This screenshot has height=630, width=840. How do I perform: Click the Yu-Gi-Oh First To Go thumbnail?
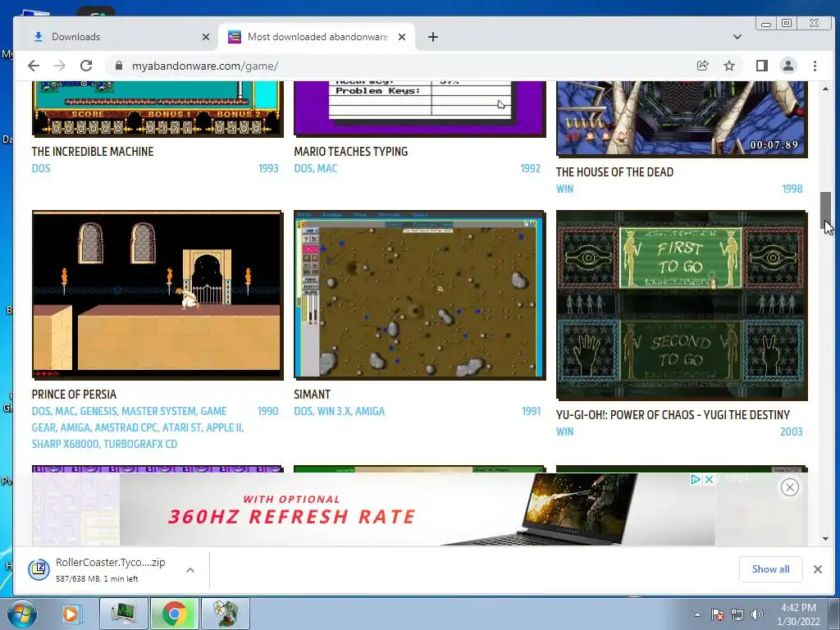[x=682, y=305]
